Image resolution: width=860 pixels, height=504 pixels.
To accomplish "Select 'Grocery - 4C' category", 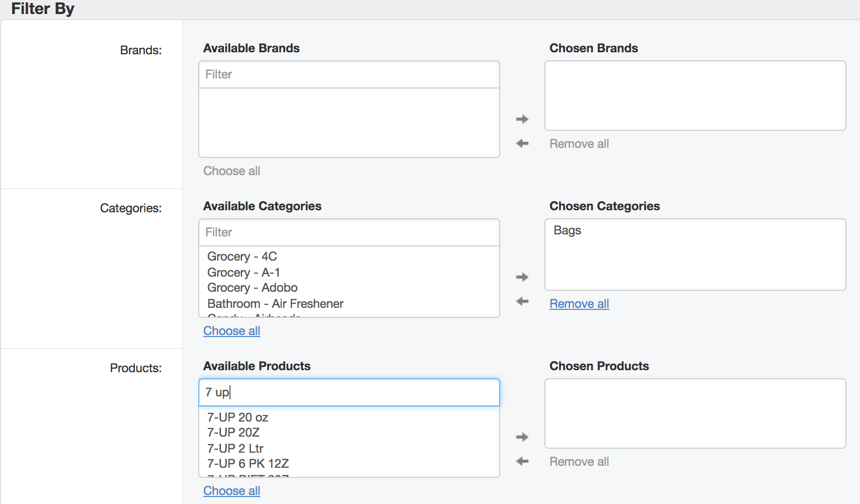I will 349,257.
